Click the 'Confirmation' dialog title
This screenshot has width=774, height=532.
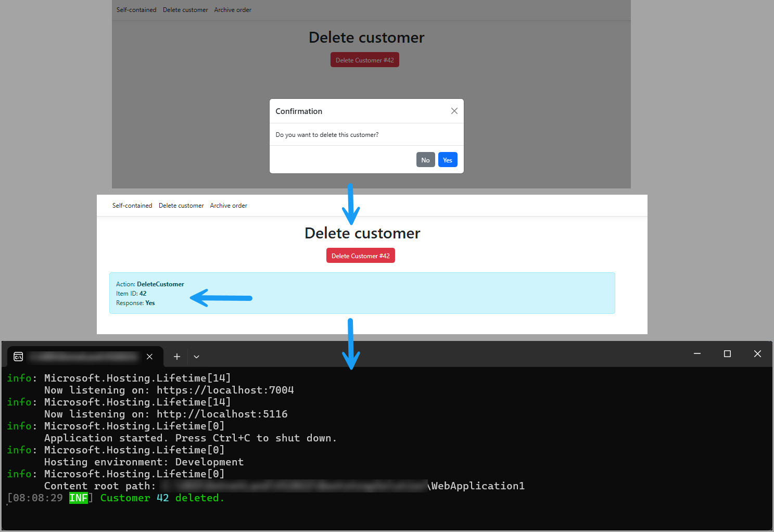(x=299, y=111)
